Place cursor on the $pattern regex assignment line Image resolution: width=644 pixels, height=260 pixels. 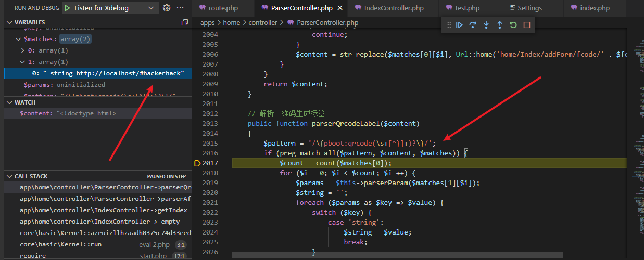point(350,144)
